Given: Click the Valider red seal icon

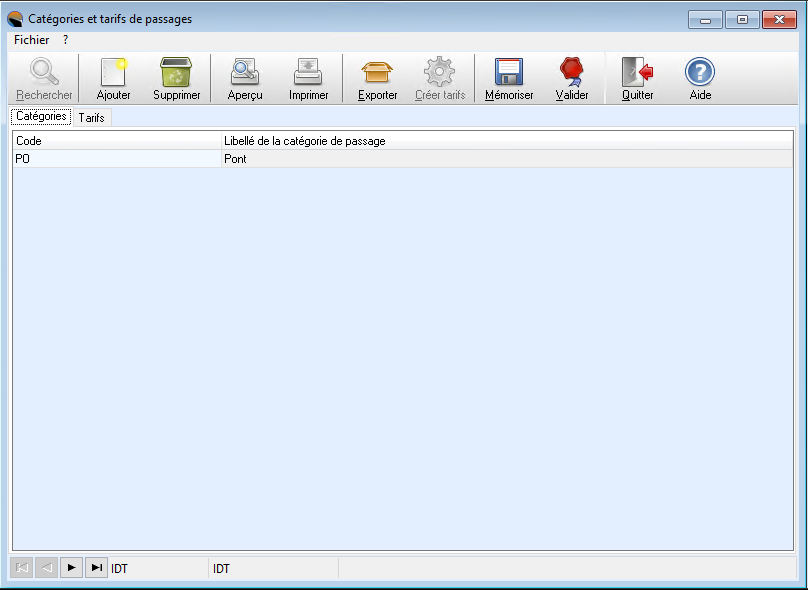Looking at the screenshot, I should 572,74.
